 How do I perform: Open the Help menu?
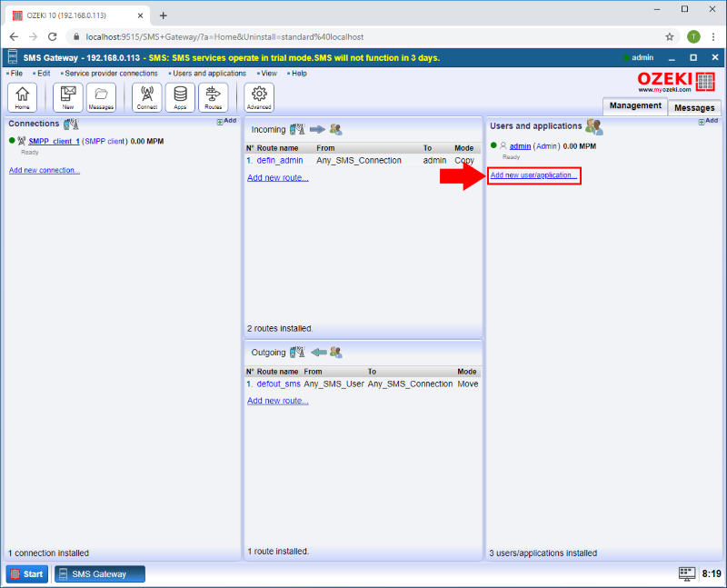coord(297,74)
